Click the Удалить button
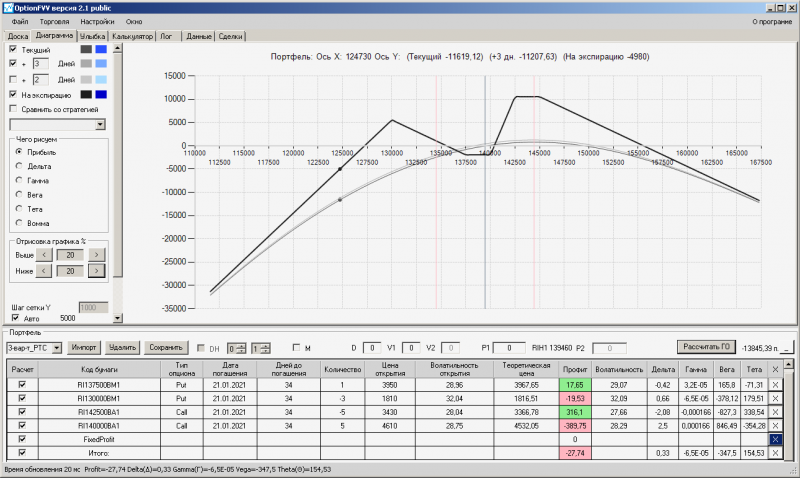The height and width of the screenshot is (478, 800). 122,347
